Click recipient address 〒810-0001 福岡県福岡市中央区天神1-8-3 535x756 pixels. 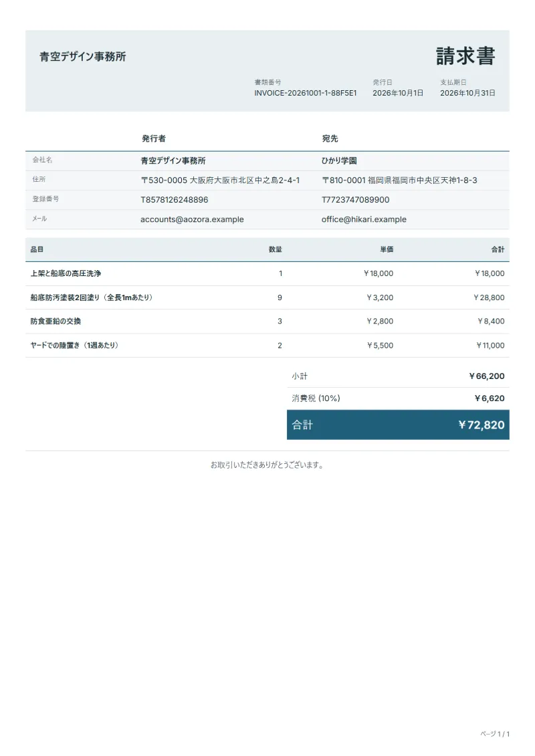pyautogui.click(x=399, y=180)
